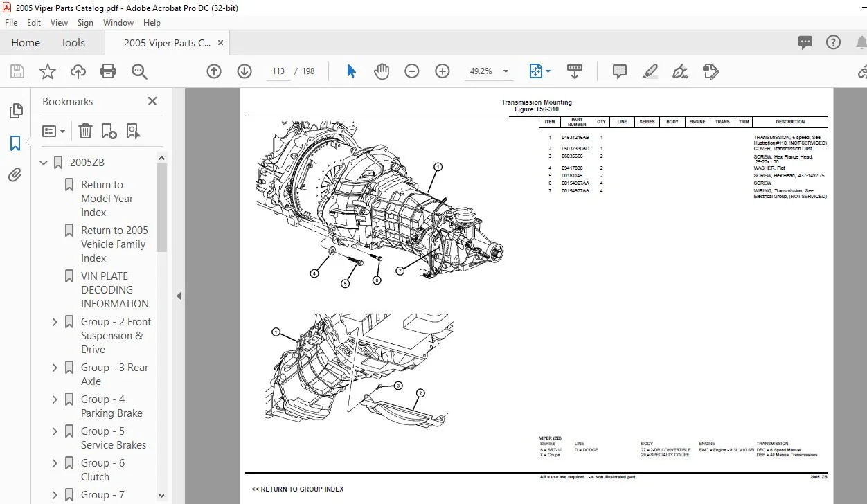Click the page number field
This screenshot has width=867, height=504.
[278, 71]
